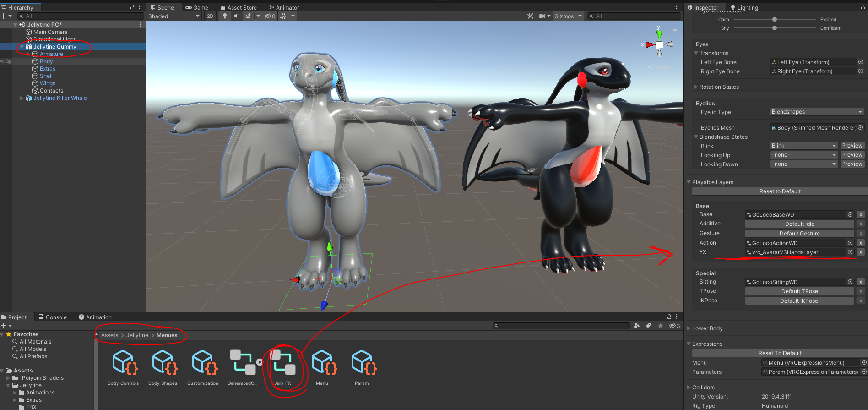
Task: Select the GeneratedC... animator controller asset
Action: (243, 362)
